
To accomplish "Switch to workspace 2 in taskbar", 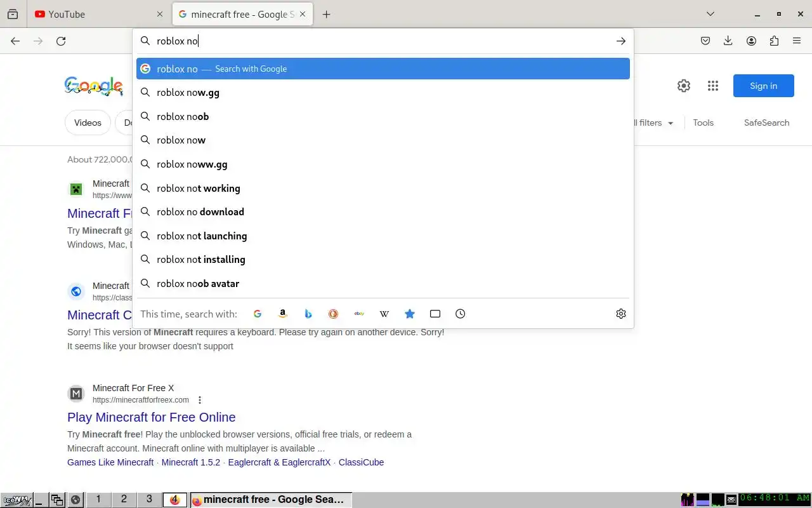I will [124, 499].
